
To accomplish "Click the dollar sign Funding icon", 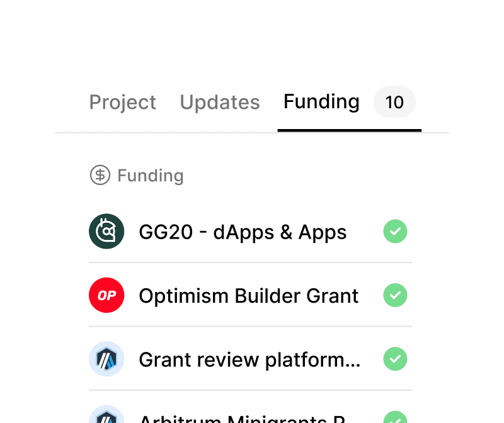I will pos(99,175).
